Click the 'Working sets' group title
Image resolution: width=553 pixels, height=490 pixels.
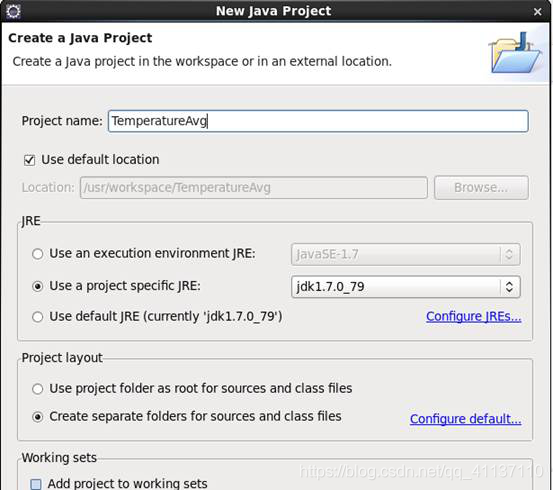click(59, 458)
